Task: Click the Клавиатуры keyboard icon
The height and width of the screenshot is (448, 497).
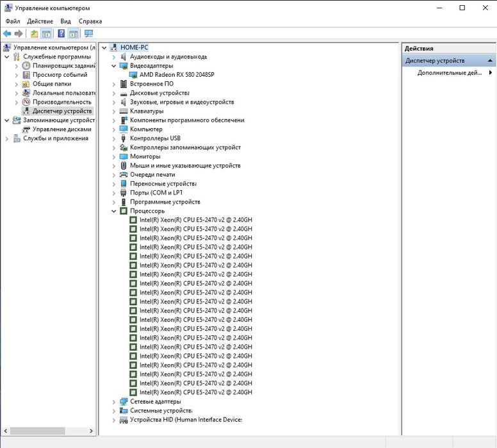Action: pos(124,111)
